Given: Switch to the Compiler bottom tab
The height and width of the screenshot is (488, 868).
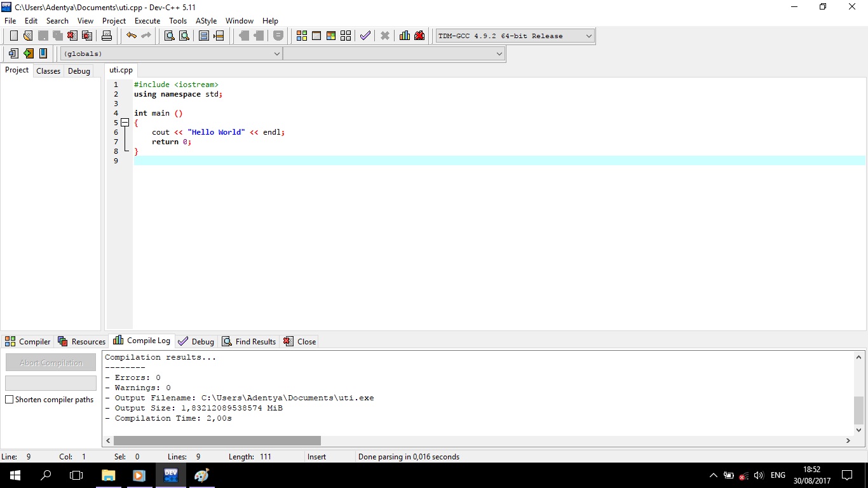Looking at the screenshot, I should pos(27,341).
